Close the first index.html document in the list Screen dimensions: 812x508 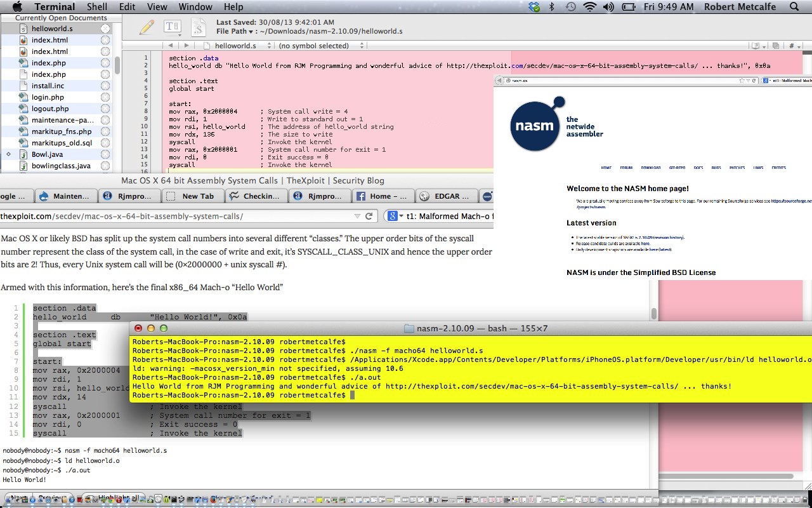tap(105, 40)
